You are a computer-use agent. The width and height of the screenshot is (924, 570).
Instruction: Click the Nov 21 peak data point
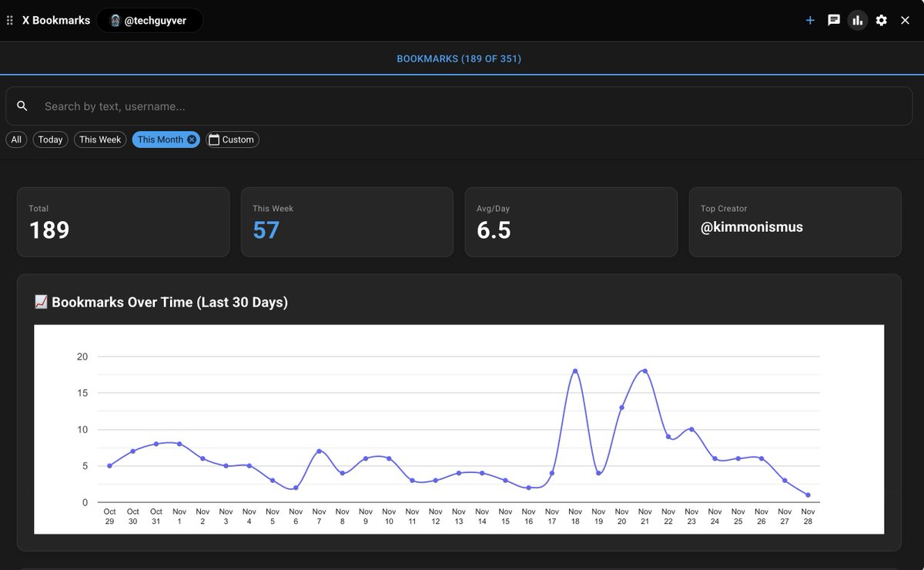(644, 371)
